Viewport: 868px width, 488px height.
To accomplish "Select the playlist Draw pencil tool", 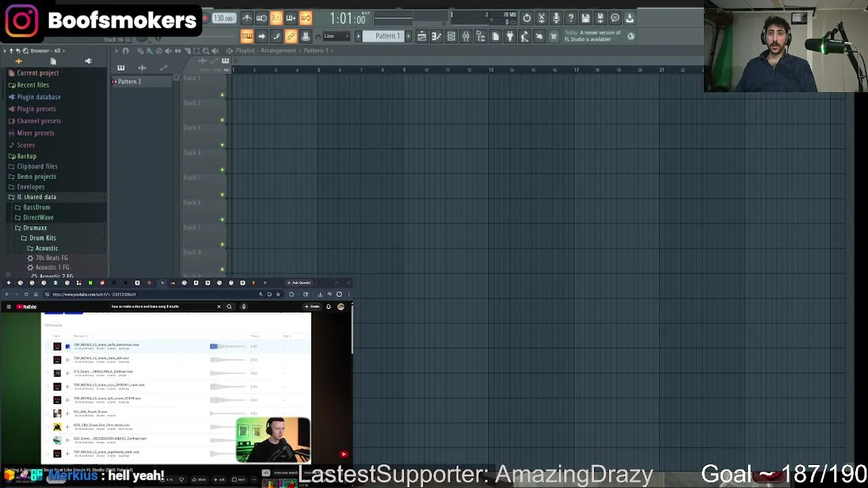I will click(140, 51).
